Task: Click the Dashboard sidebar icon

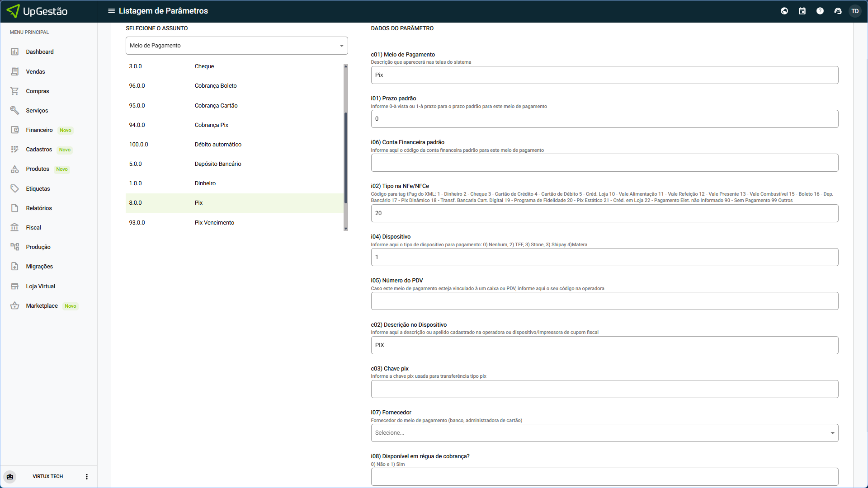Action: tap(15, 52)
